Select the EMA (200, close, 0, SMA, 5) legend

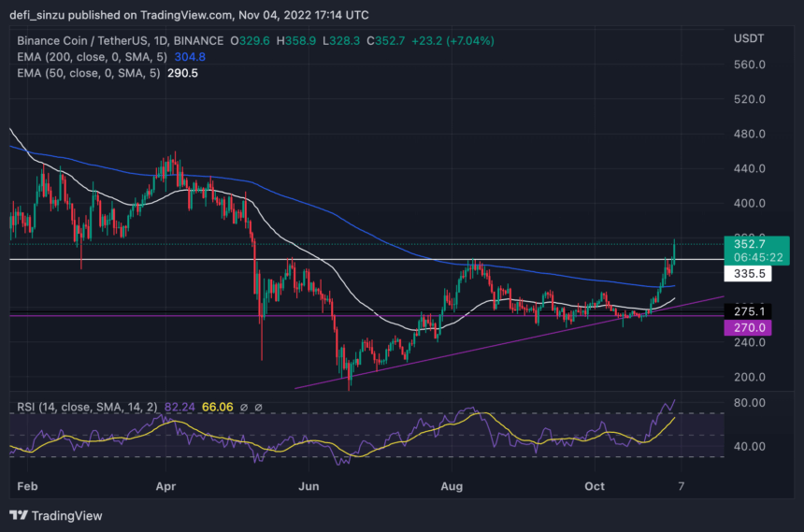[x=93, y=57]
